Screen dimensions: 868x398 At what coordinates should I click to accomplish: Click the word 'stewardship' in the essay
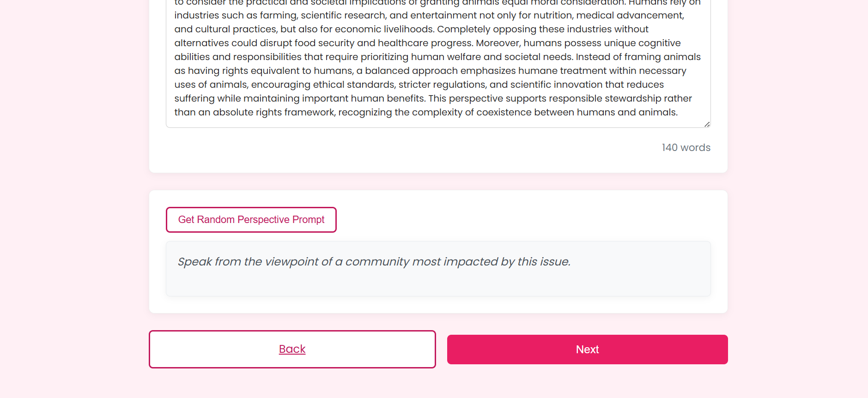[x=632, y=98]
